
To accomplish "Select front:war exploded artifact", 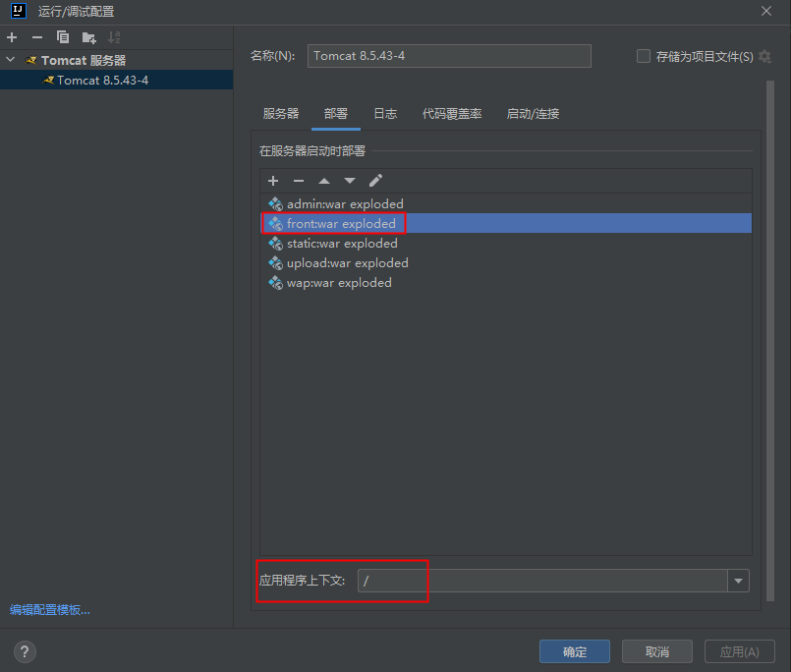I will (x=506, y=223).
